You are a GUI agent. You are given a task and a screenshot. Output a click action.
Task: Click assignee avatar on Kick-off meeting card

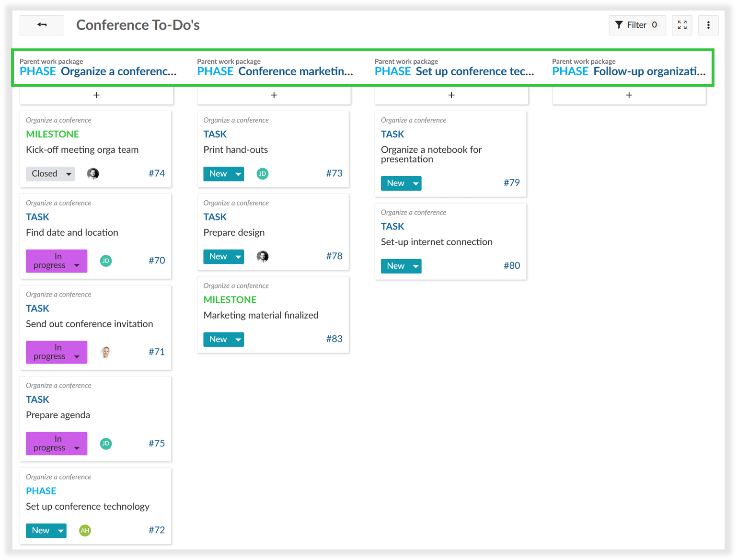point(93,173)
